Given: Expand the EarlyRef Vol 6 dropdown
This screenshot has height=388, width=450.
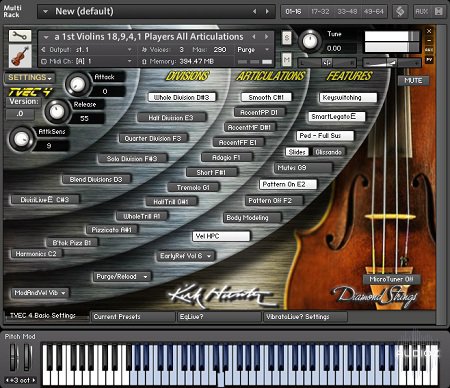Looking at the screenshot, I should 186,256.
